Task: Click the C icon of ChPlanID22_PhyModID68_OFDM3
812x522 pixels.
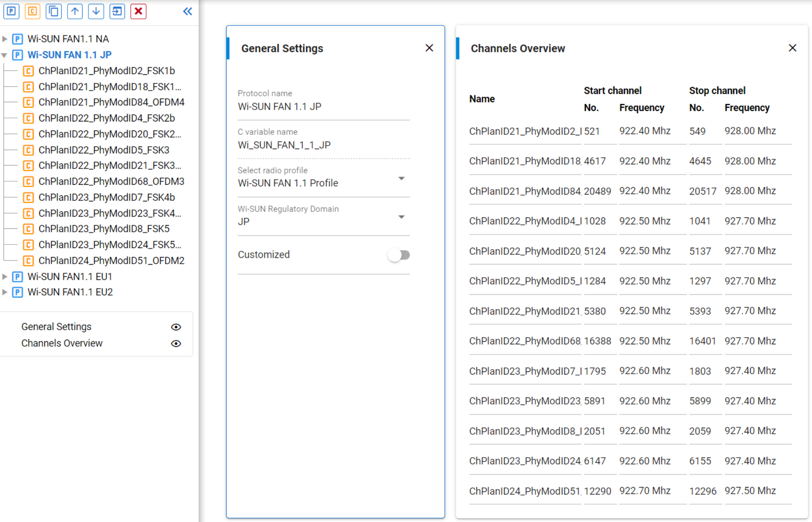Action: pos(28,182)
